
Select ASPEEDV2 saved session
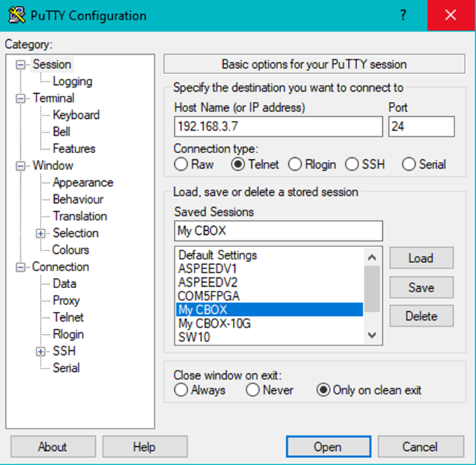pyautogui.click(x=269, y=282)
